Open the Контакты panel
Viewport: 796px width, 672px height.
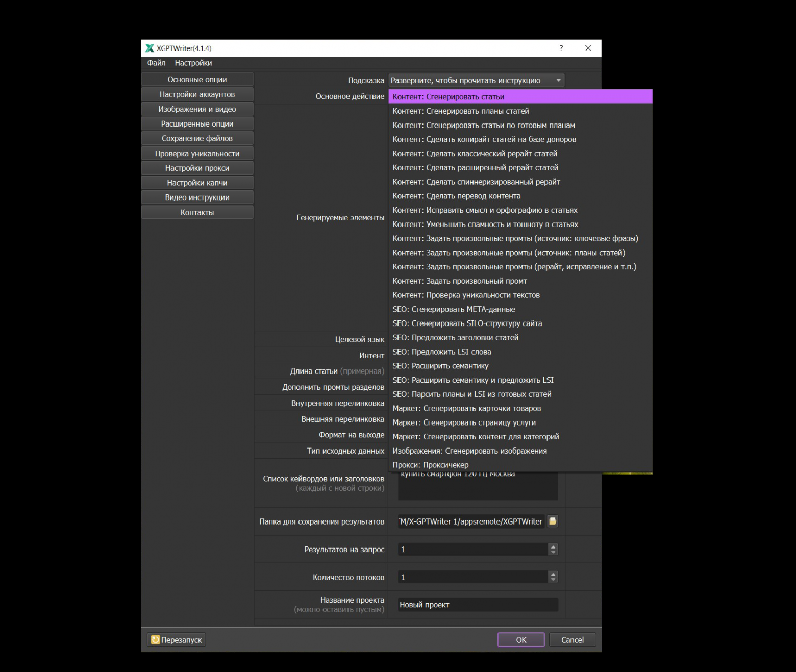coord(197,212)
